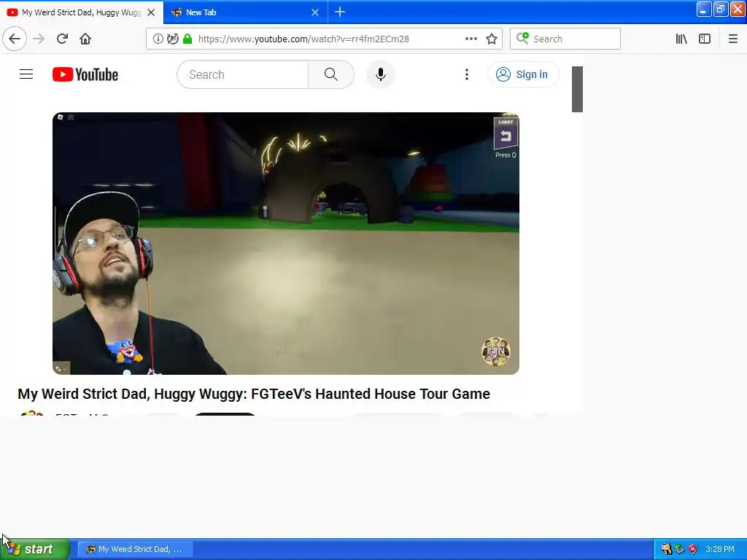This screenshot has height=560, width=747.
Task: Show site information icon in address bar
Action: (158, 39)
